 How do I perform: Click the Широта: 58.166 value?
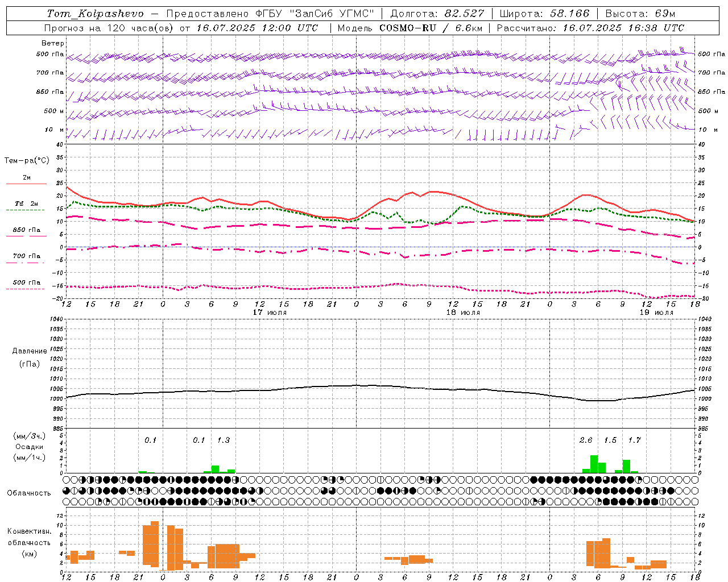[x=544, y=14]
